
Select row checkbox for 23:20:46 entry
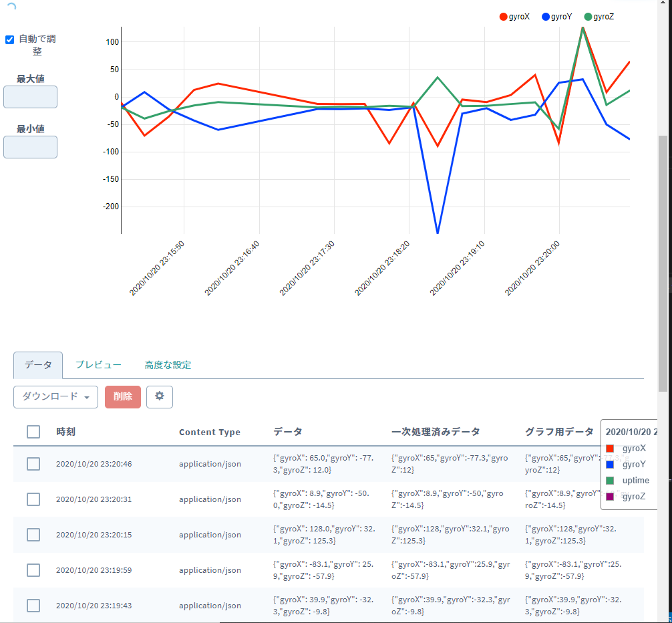(x=33, y=464)
